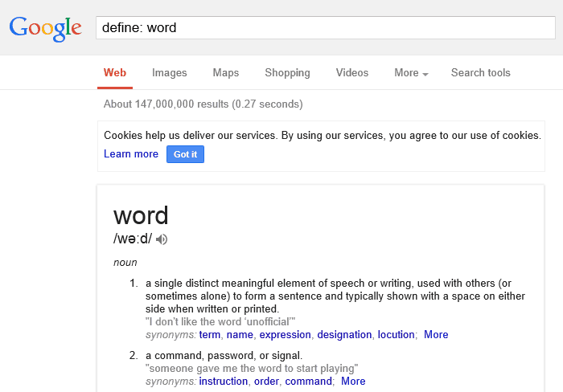This screenshot has width=563, height=392.
Task: Click the Google logo
Action: point(46,29)
